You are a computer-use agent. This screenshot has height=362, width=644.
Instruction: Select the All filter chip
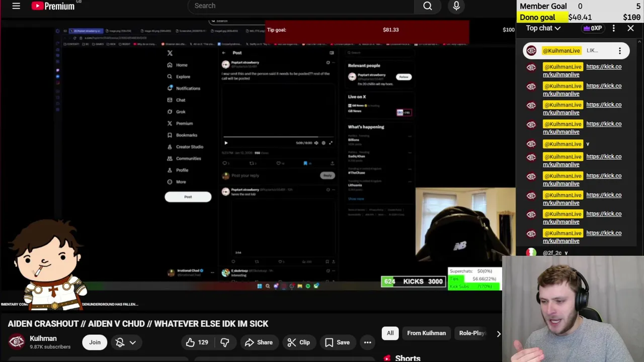390,333
